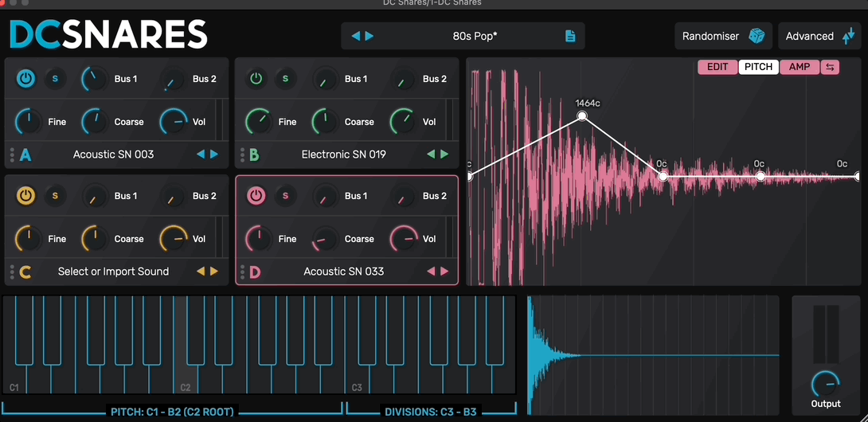Open Electronic SN 019 sample selector
The height and width of the screenshot is (422, 868).
pyautogui.click(x=344, y=154)
